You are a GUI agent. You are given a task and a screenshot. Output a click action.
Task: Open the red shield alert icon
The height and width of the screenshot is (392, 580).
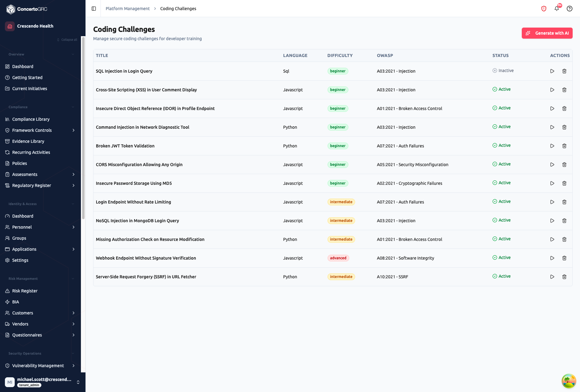(544, 9)
